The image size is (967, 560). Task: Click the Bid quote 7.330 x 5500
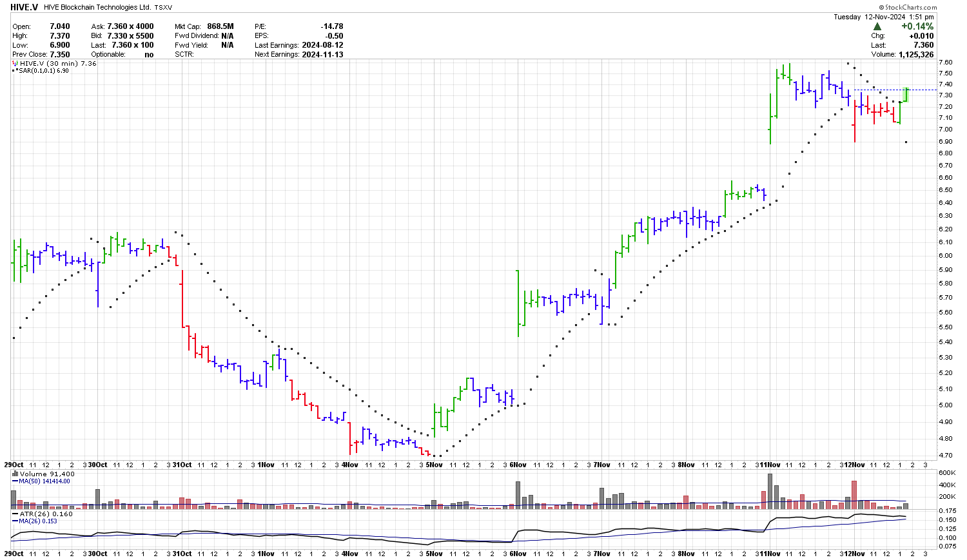click(x=131, y=36)
